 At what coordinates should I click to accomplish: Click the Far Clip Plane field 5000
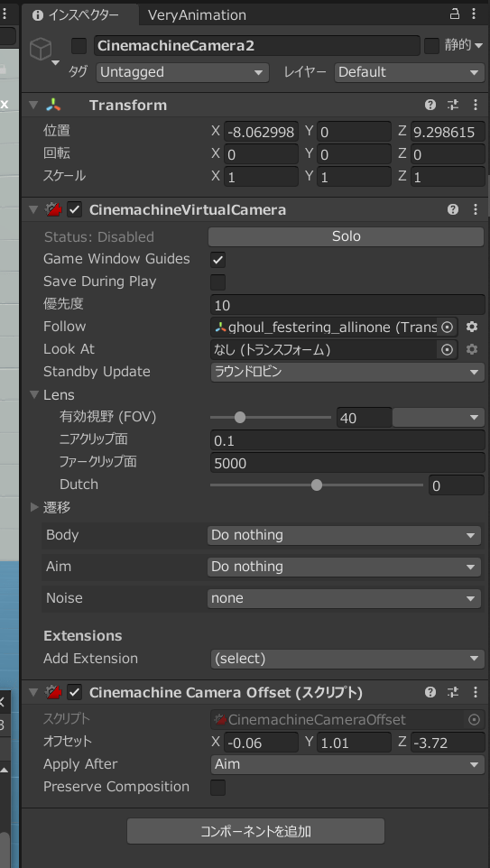coord(347,463)
